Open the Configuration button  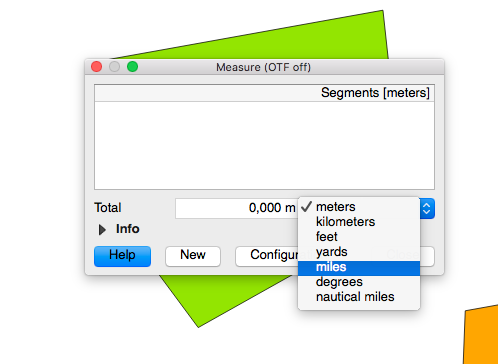pos(267,256)
